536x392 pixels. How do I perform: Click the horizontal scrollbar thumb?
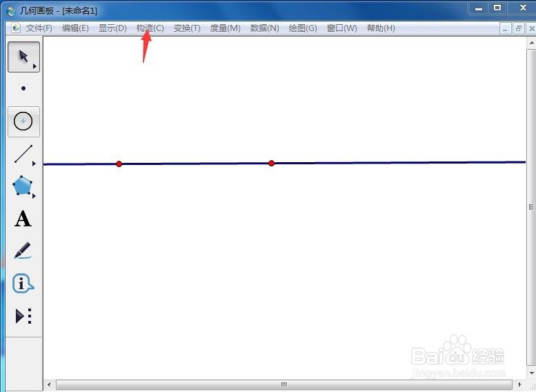tap(284, 384)
